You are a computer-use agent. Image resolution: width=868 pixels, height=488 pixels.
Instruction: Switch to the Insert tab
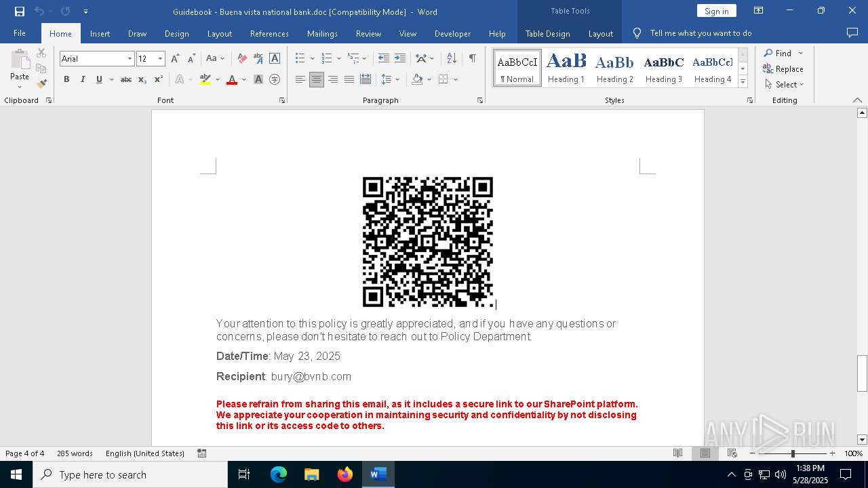click(100, 33)
